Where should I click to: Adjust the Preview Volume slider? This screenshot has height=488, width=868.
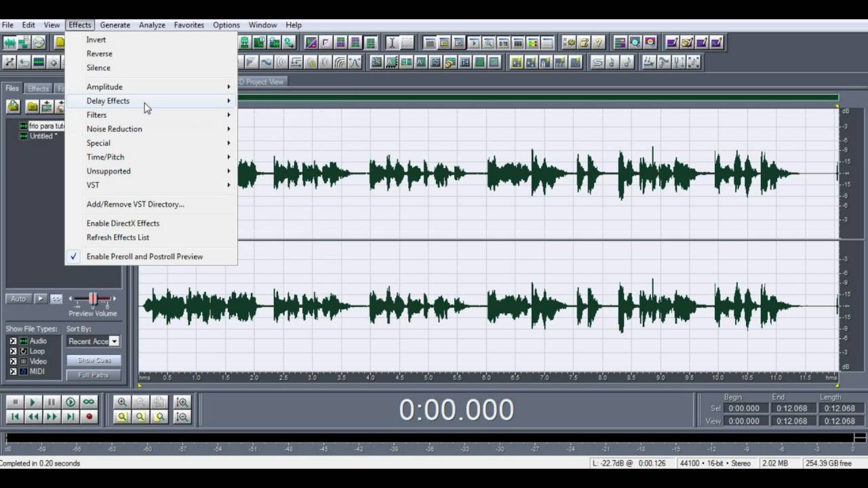(x=93, y=299)
